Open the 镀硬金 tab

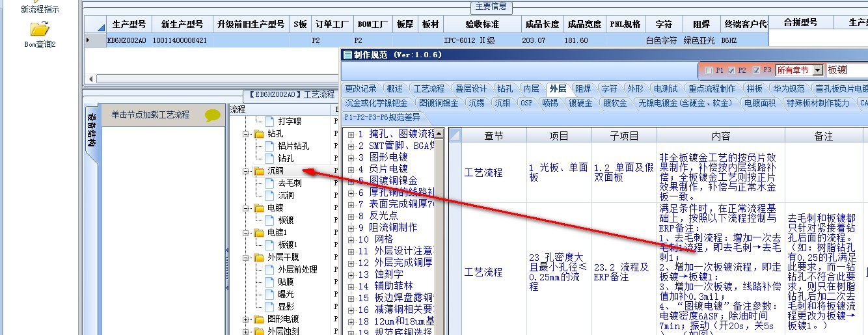pos(580,103)
